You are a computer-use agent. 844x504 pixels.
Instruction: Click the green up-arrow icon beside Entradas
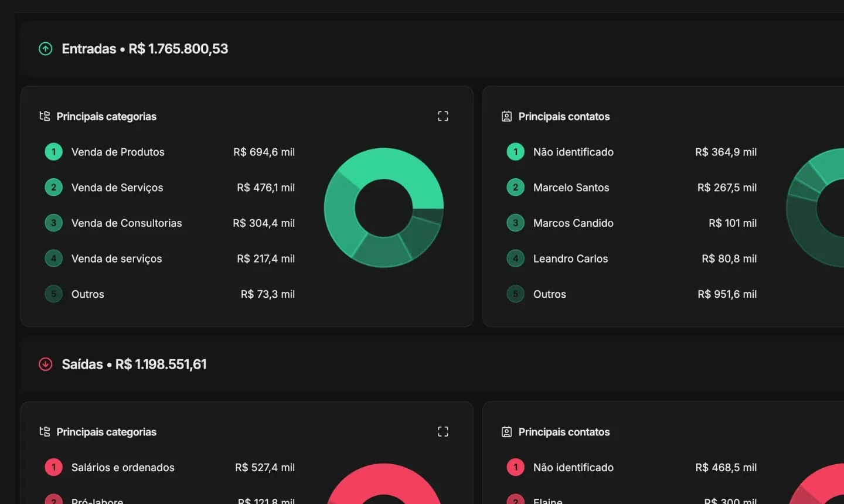pyautogui.click(x=45, y=49)
